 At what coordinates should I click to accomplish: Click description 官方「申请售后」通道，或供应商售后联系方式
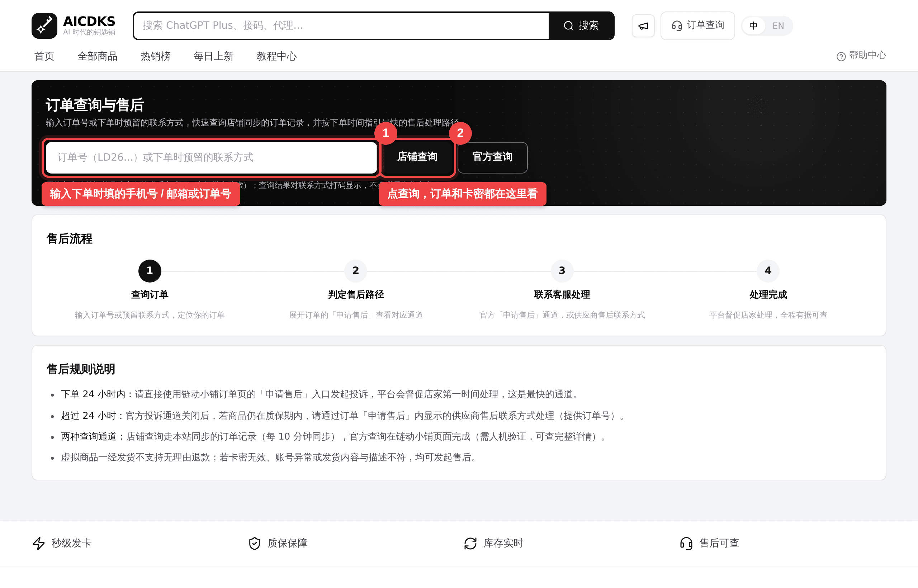click(562, 316)
